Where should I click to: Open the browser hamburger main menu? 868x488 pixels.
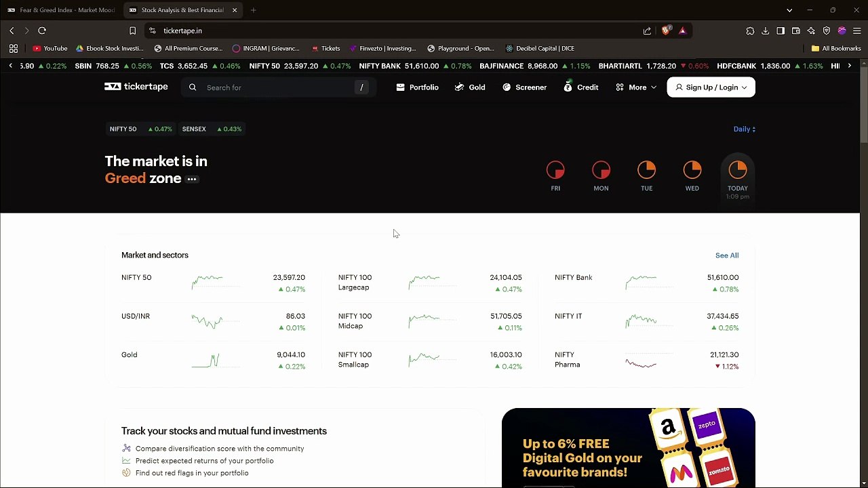[857, 30]
